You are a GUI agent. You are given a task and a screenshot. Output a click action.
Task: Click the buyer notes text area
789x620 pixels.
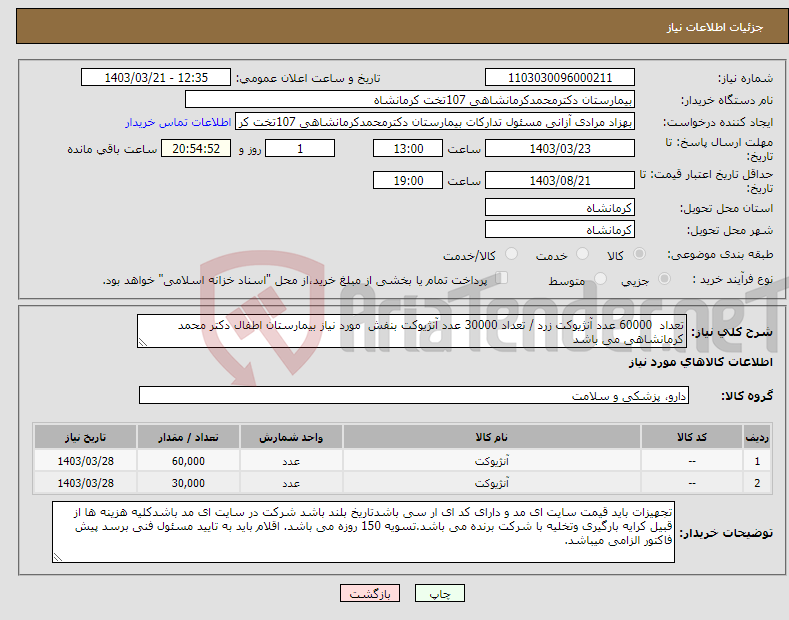(363, 532)
